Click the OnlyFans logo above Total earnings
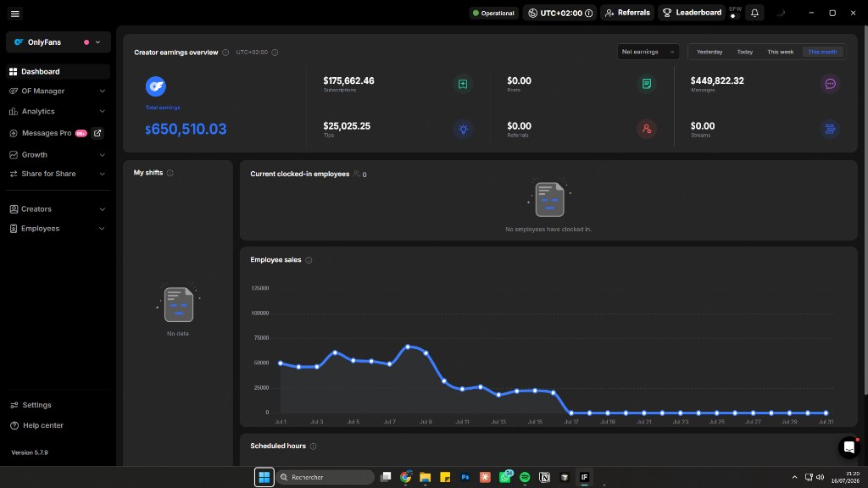This screenshot has width=868, height=488. point(156,86)
